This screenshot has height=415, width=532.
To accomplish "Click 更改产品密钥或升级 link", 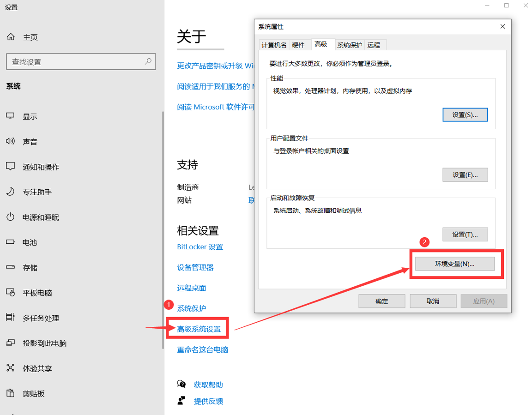I will pyautogui.click(x=216, y=66).
